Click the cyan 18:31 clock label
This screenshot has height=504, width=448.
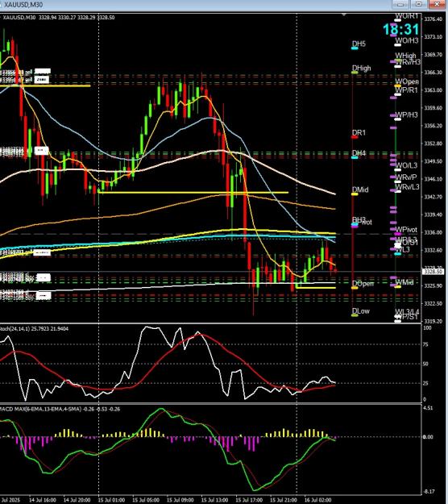coord(400,30)
